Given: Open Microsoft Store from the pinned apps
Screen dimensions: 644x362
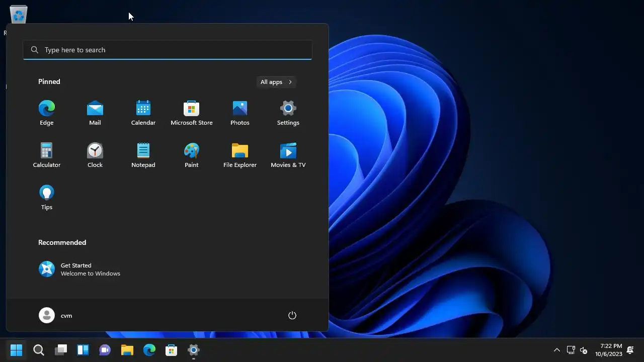Looking at the screenshot, I should [192, 113].
